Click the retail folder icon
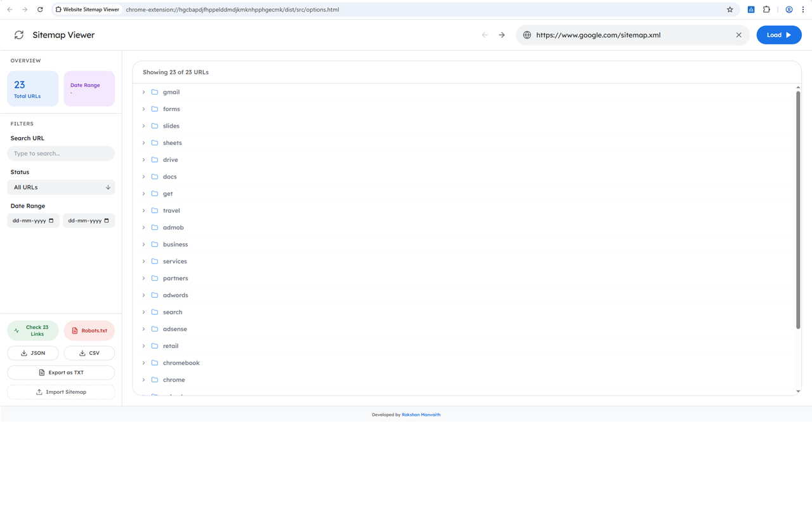The image size is (812, 508). point(155,346)
